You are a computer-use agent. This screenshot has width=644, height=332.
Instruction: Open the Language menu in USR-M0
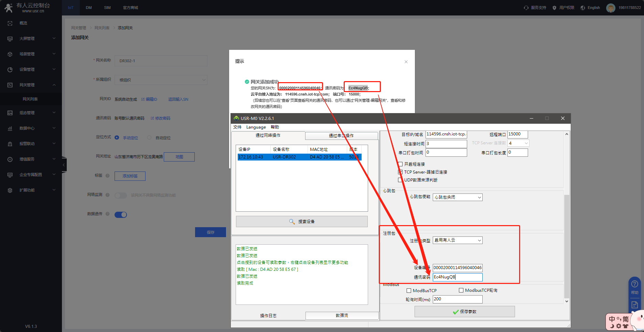click(x=256, y=127)
